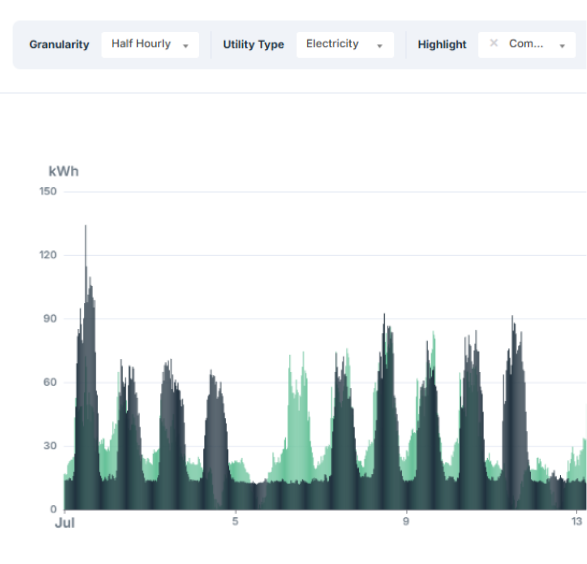Clear the Highlight selection with the X icon
The width and height of the screenshot is (587, 564).
point(494,43)
